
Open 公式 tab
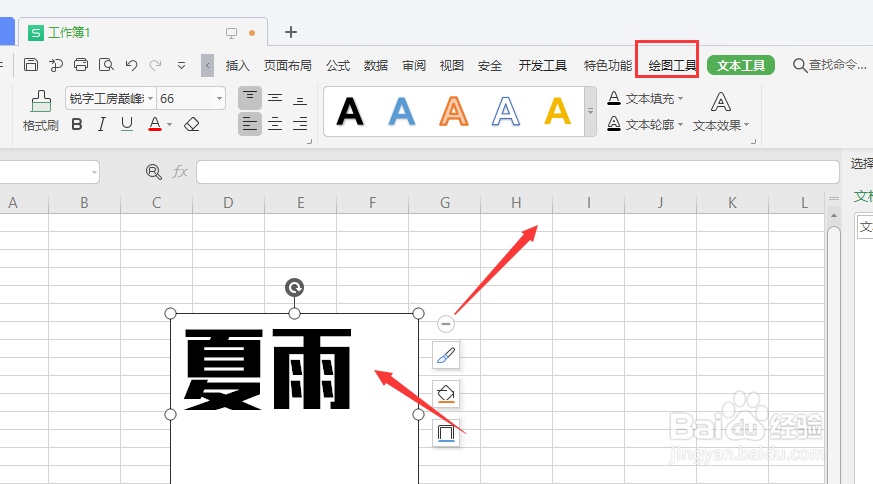click(338, 66)
